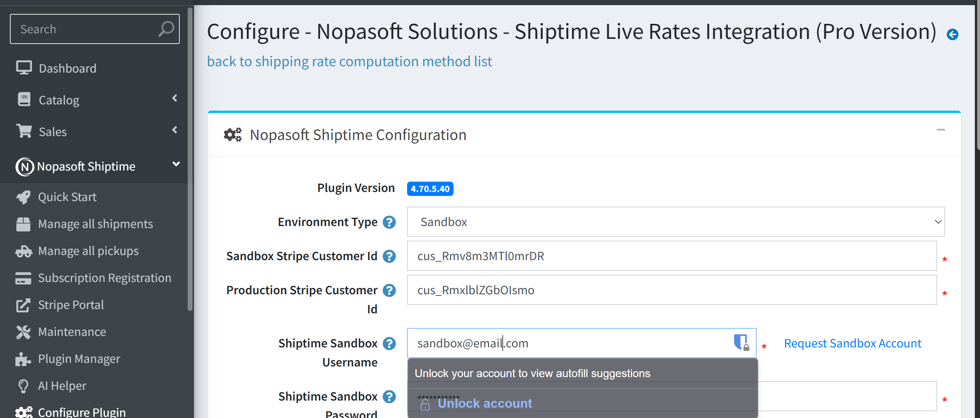The image size is (980, 418).
Task: Click the Nopasoft Shiptime Configuration heading text
Action: (358, 135)
